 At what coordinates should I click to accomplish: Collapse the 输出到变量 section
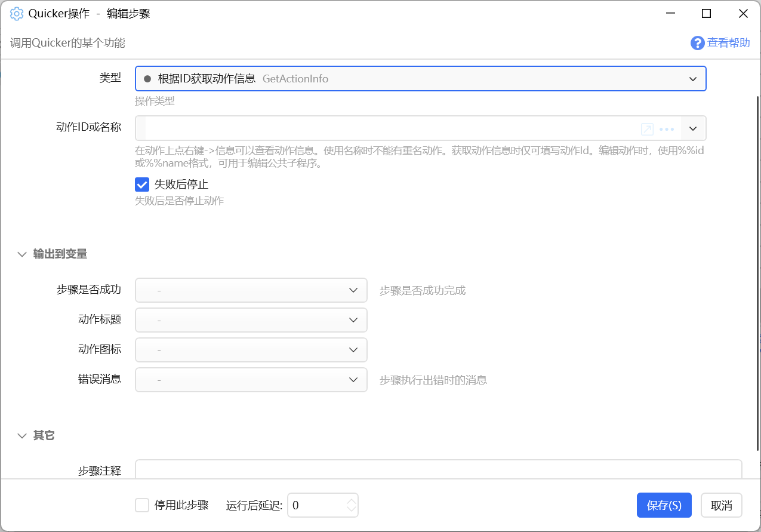[x=23, y=254]
